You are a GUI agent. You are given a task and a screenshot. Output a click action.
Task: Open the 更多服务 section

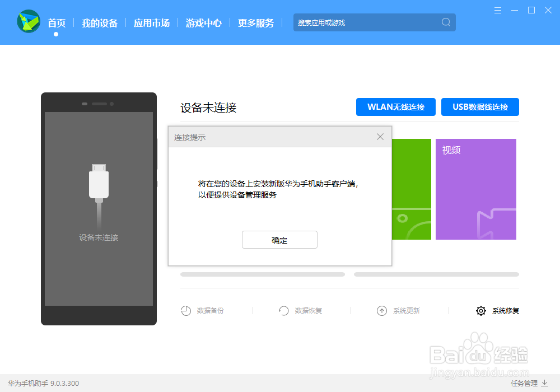pos(255,22)
